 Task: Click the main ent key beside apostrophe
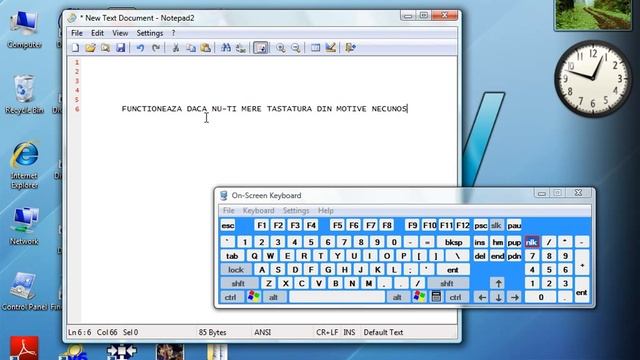[x=453, y=270]
